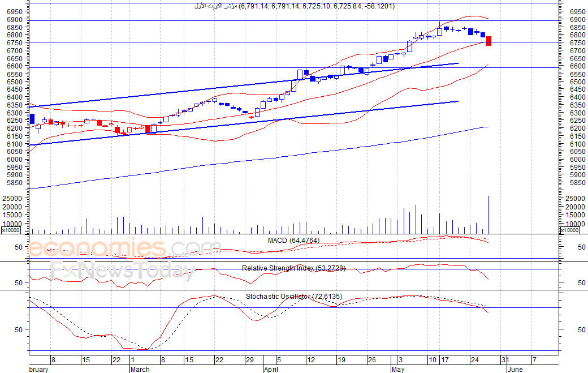
Task: Click 15000 on the left volume axis
Action: [x=12, y=215]
